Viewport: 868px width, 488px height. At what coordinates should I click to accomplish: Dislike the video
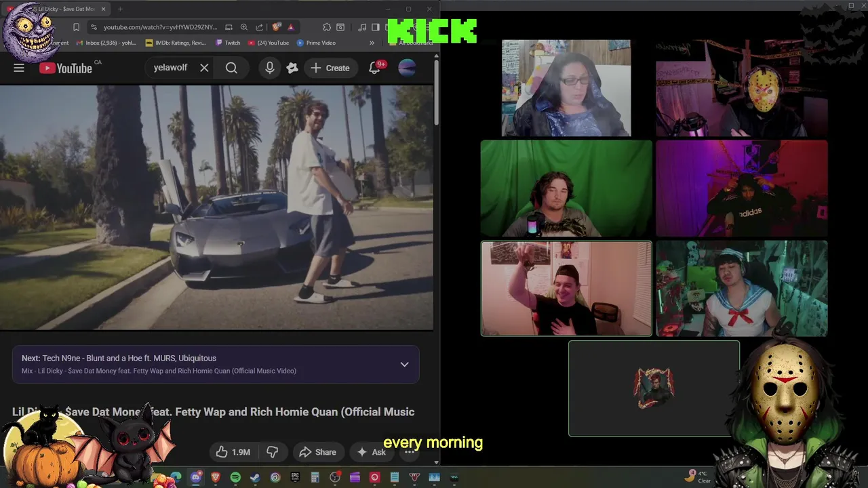(273, 452)
